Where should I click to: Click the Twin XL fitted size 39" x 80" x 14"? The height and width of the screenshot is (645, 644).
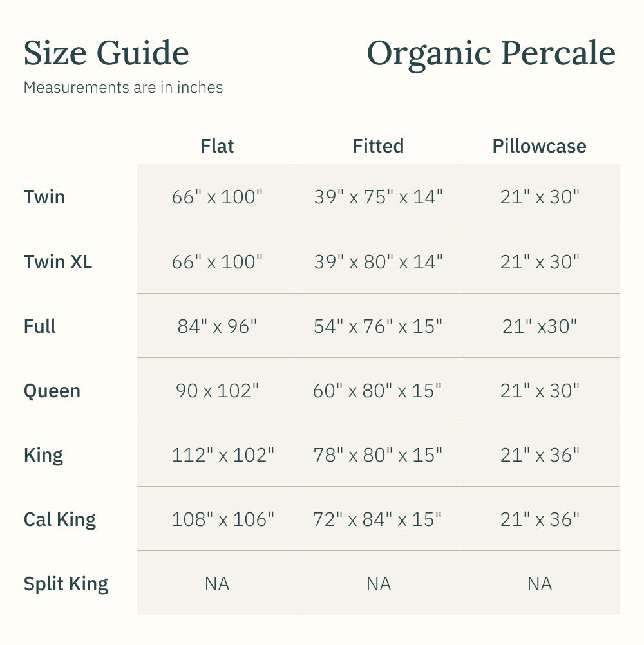pos(378,262)
